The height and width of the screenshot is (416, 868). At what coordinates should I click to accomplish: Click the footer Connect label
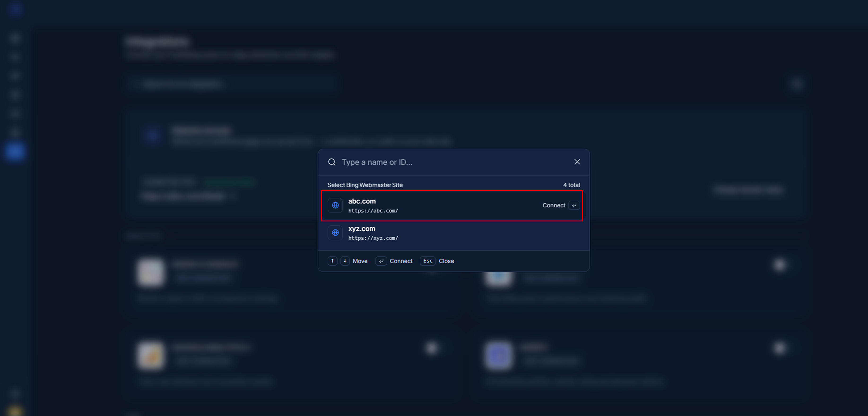pyautogui.click(x=401, y=261)
